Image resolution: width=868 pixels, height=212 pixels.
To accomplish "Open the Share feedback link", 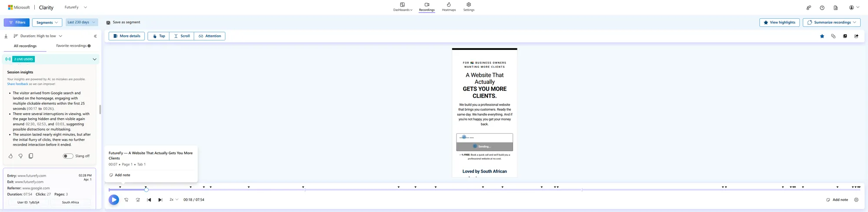I will coord(17,84).
